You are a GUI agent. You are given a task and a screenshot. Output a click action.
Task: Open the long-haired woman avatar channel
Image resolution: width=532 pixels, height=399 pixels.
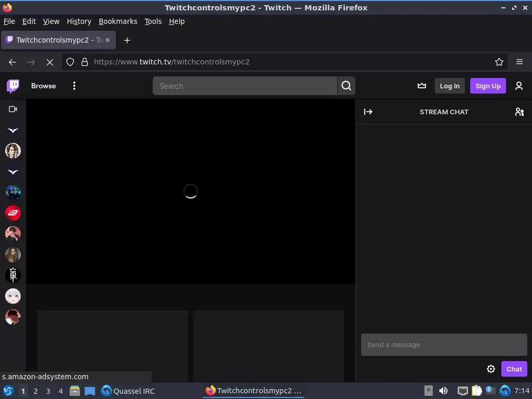tap(13, 255)
